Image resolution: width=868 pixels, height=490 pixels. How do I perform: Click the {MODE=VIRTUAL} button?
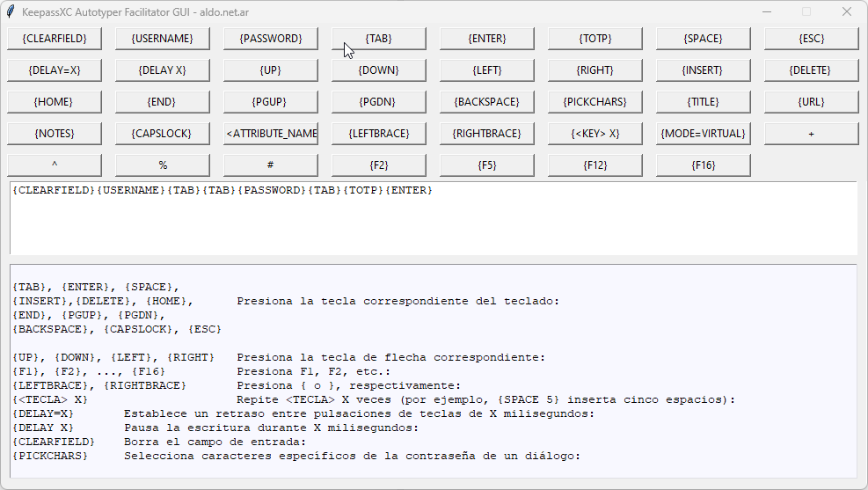point(703,134)
